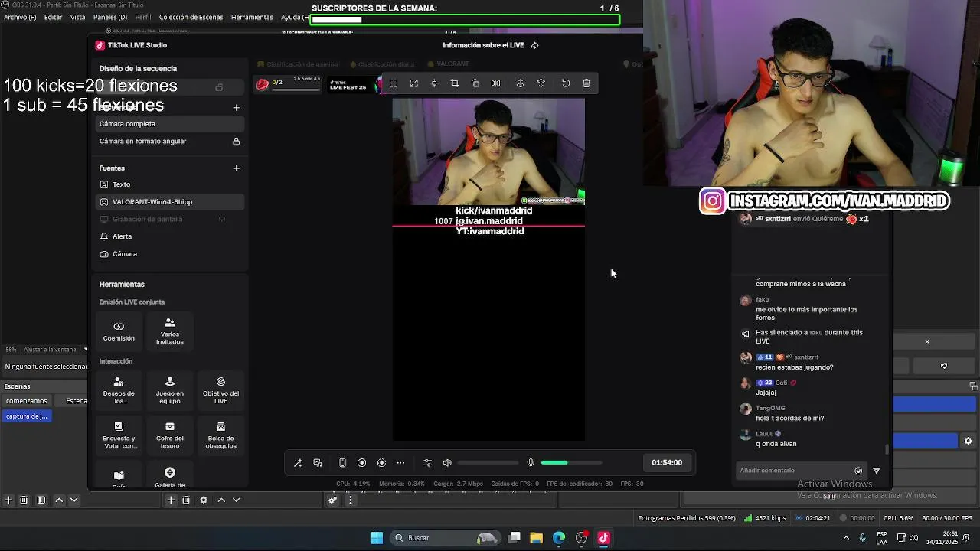Open the Paneles menu in OBS
This screenshot has height=551, width=980.
click(x=110, y=17)
